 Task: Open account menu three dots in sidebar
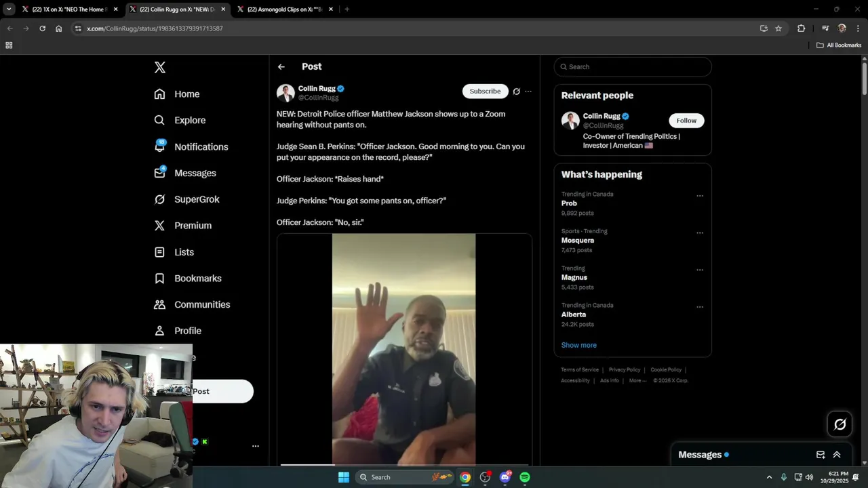click(256, 446)
